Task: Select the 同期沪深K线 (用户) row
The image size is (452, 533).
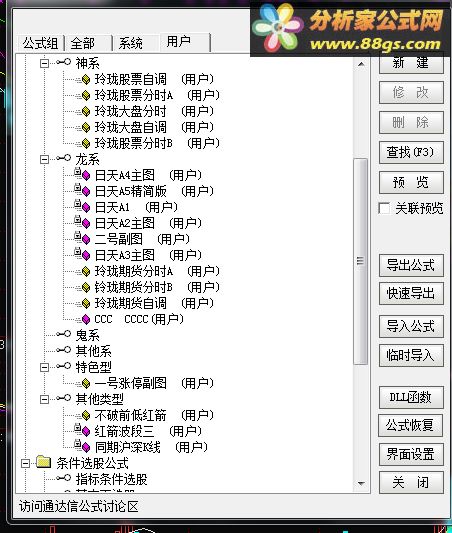Action: [151, 447]
